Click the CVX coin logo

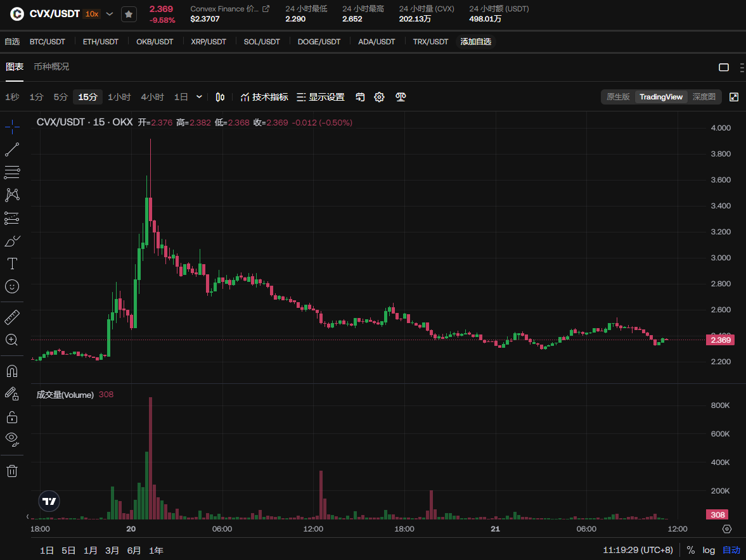(x=17, y=14)
